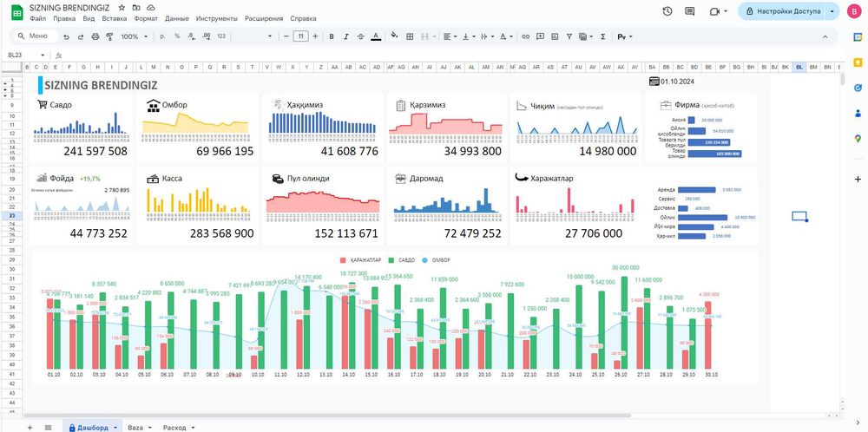Open the vertical align dropdown
The height and width of the screenshot is (432, 868).
point(469,36)
